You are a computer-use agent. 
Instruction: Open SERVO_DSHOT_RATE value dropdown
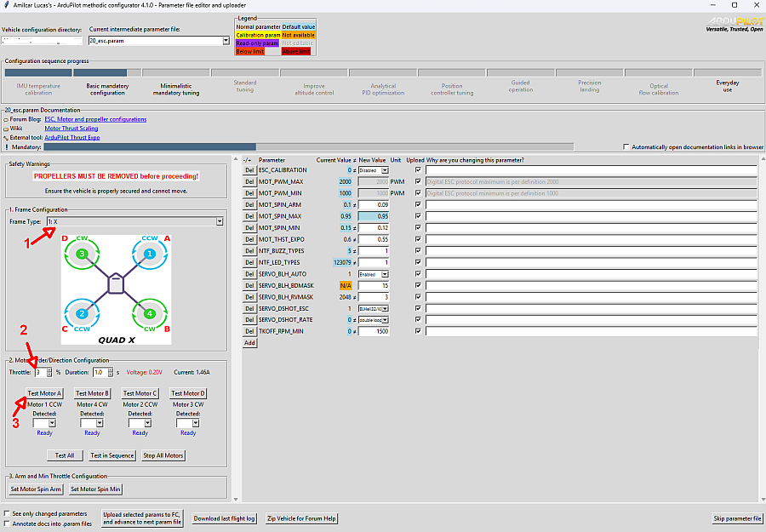click(385, 320)
